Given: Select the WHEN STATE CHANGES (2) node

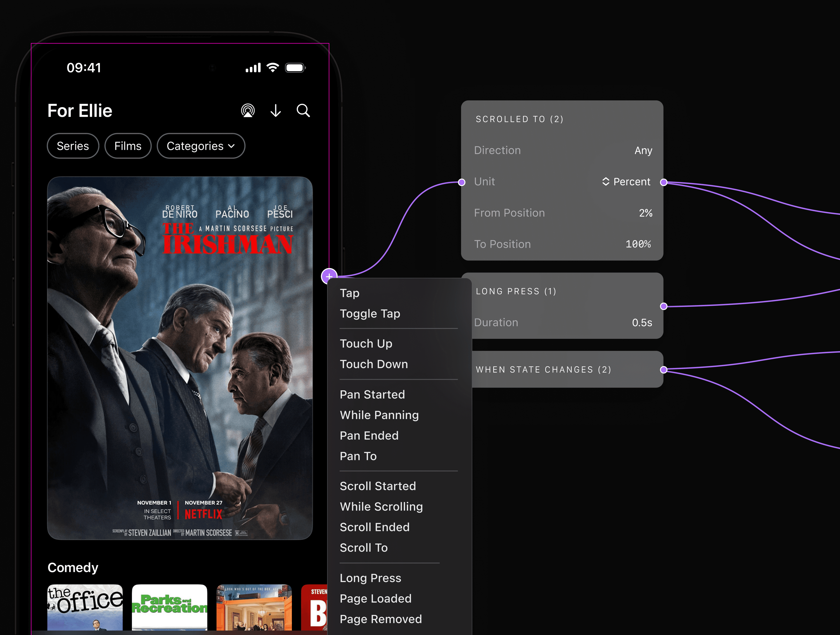Looking at the screenshot, I should [x=568, y=369].
